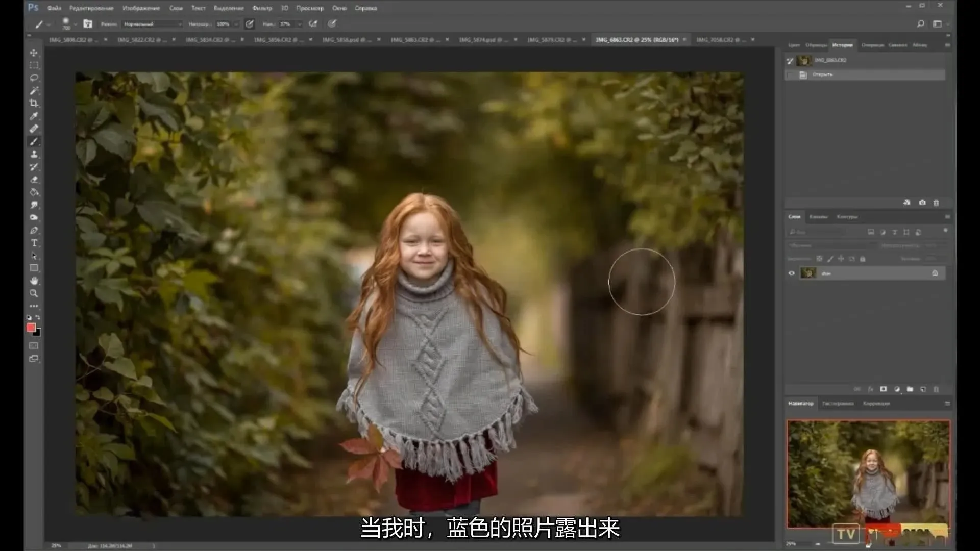Expand the brush preset picker arrow
This screenshot has width=980, height=551.
(76, 24)
